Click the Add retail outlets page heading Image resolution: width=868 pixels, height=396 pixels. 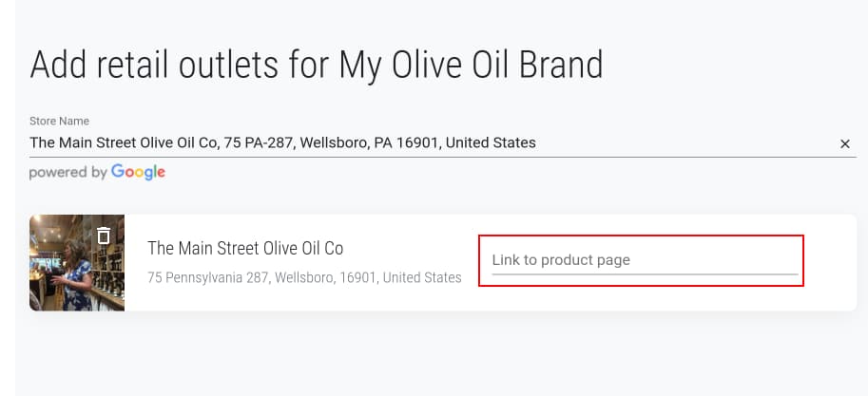pyautogui.click(x=316, y=65)
